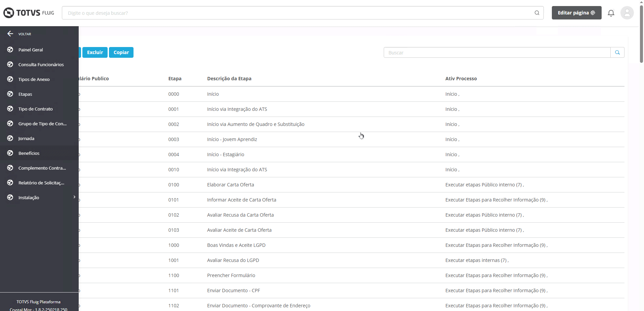Open the user avatar menu
This screenshot has width=644, height=311.
coord(627,13)
